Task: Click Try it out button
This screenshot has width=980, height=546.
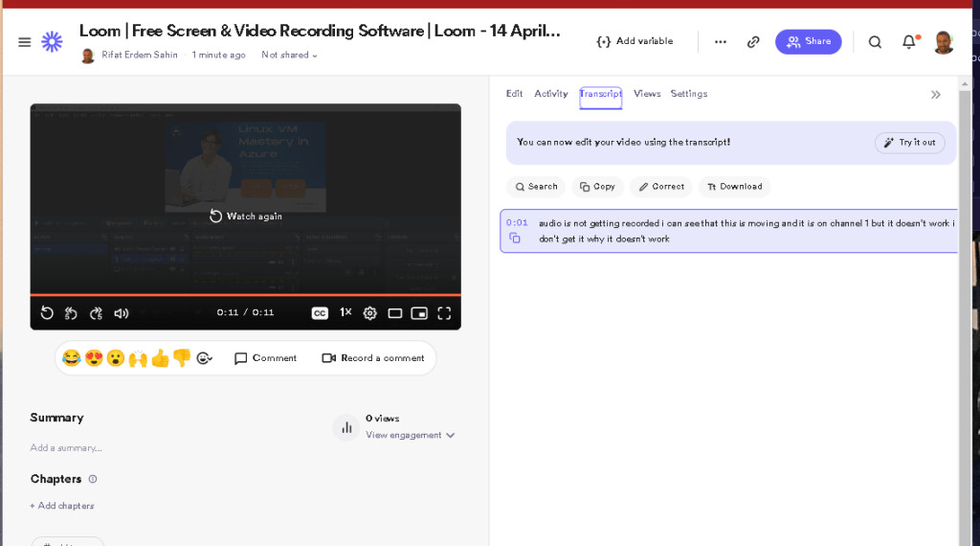Action: pyautogui.click(x=910, y=143)
